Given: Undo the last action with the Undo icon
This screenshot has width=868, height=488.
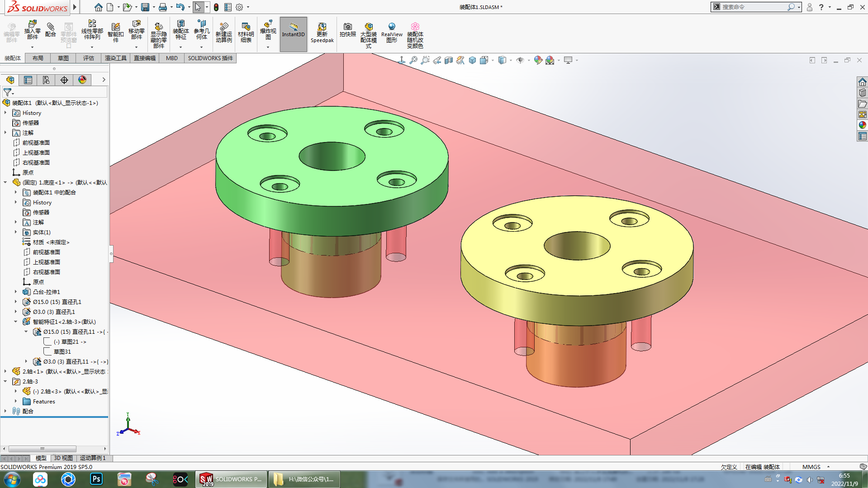Looking at the screenshot, I should point(180,7).
